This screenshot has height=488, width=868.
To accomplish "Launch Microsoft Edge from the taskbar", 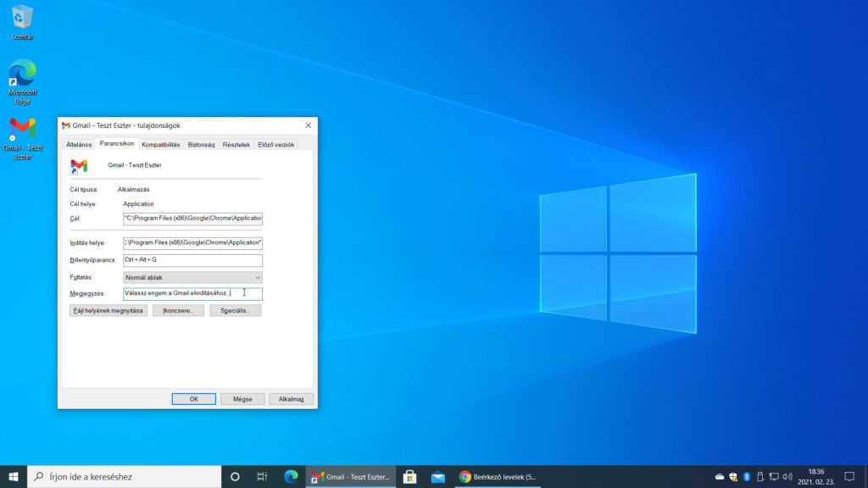I will pos(291,476).
